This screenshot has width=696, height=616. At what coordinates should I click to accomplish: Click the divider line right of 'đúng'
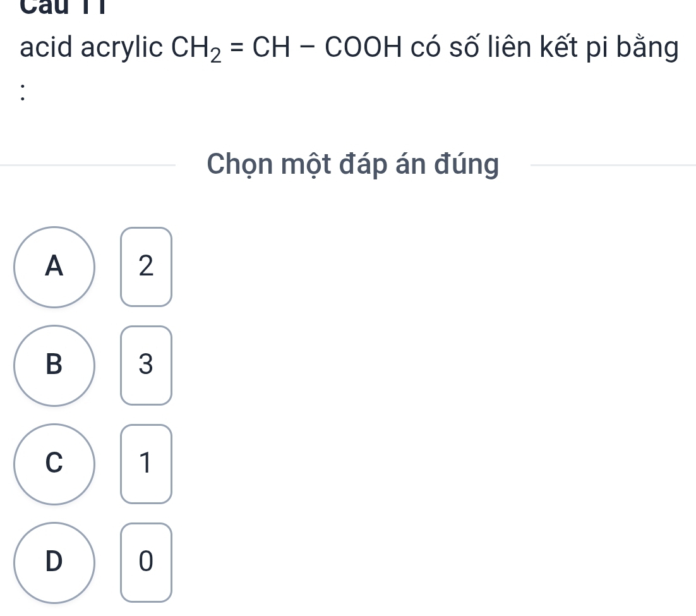pyautogui.click(x=613, y=166)
